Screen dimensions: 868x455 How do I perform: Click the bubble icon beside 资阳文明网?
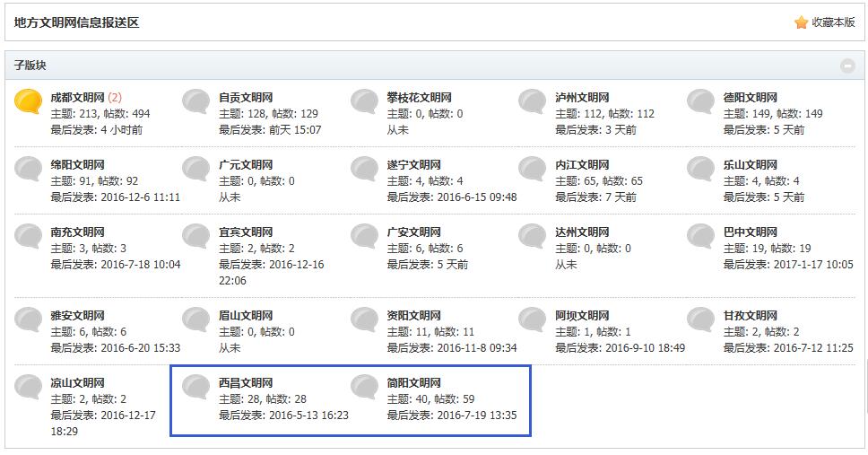pos(364,319)
